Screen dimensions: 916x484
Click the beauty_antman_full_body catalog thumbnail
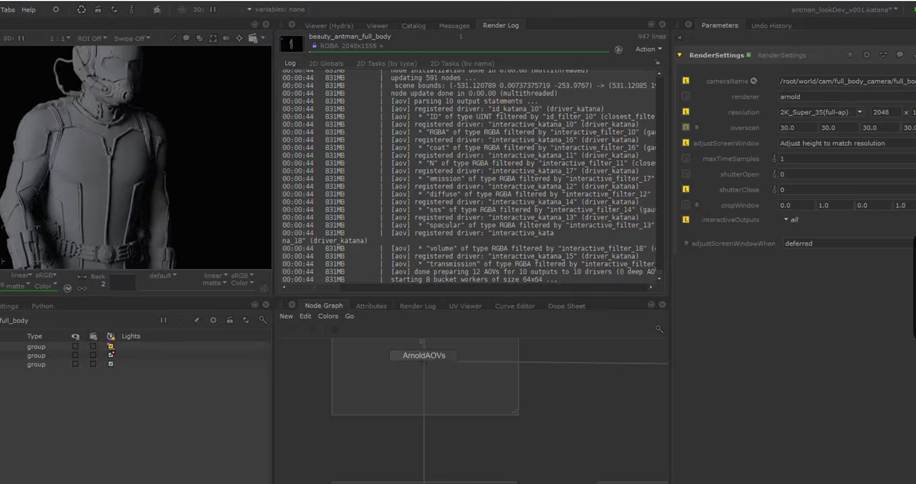point(291,43)
